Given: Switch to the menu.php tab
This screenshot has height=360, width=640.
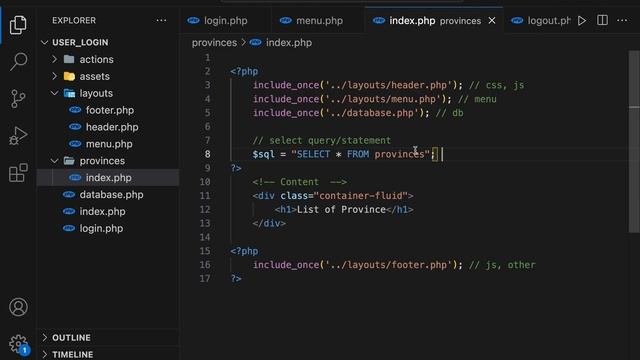Looking at the screenshot, I should point(318,20).
